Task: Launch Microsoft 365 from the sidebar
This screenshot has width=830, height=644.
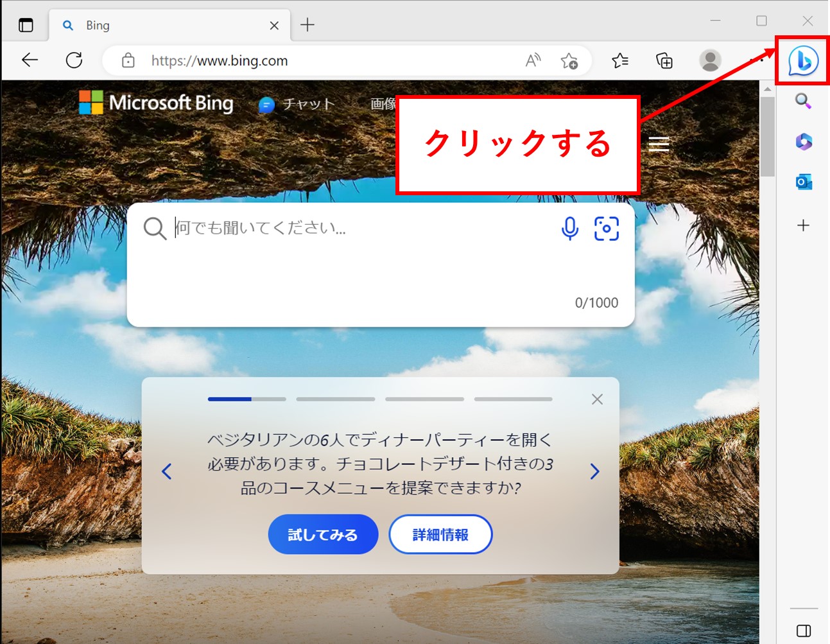Action: (x=804, y=142)
